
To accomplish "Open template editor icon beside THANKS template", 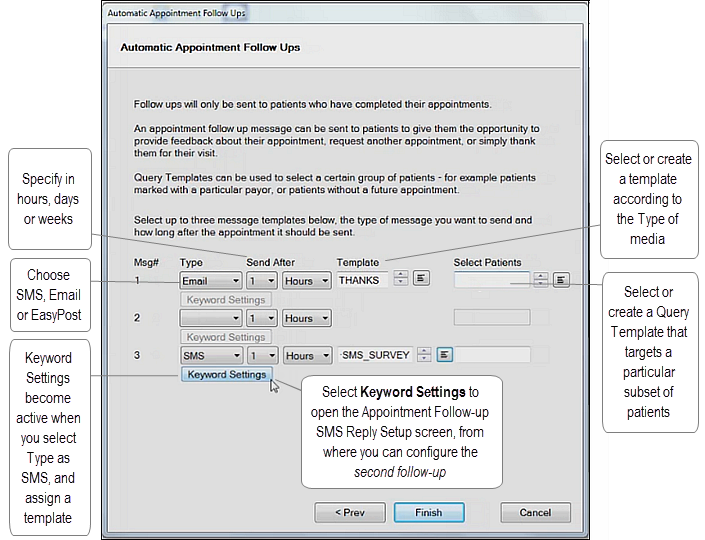I will point(421,278).
